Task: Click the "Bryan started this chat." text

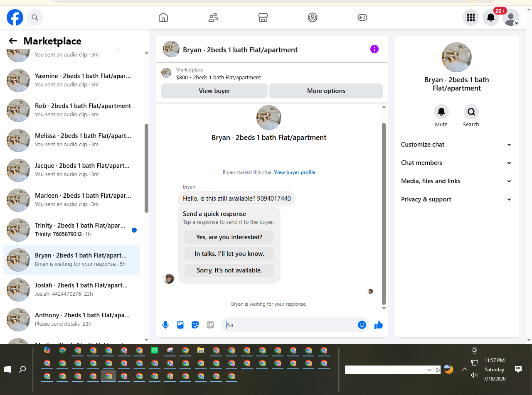Action: pos(248,172)
